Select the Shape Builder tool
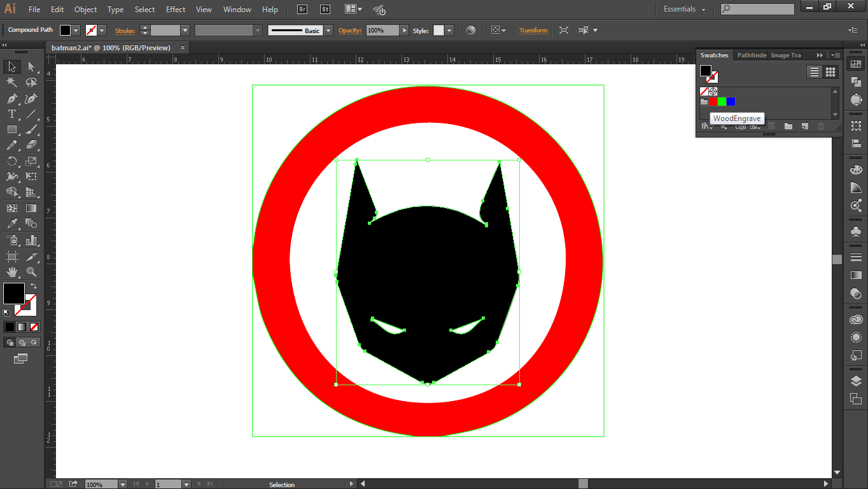This screenshot has width=868, height=489. tap(12, 192)
